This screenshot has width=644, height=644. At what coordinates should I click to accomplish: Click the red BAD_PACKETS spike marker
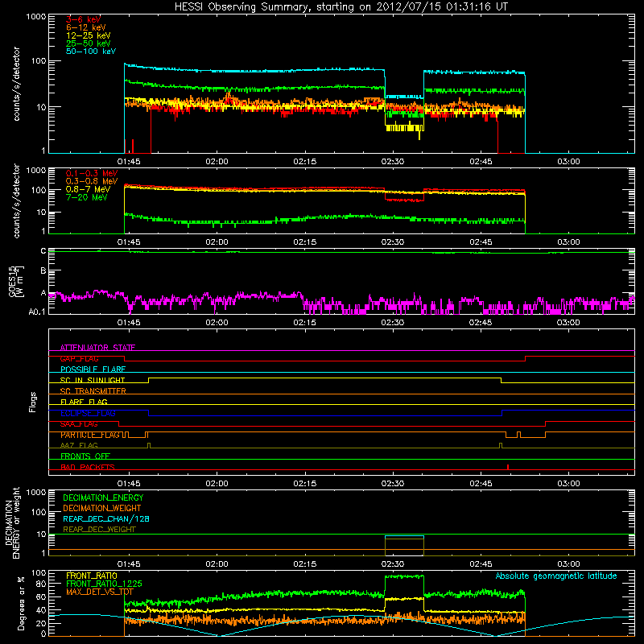508,467
